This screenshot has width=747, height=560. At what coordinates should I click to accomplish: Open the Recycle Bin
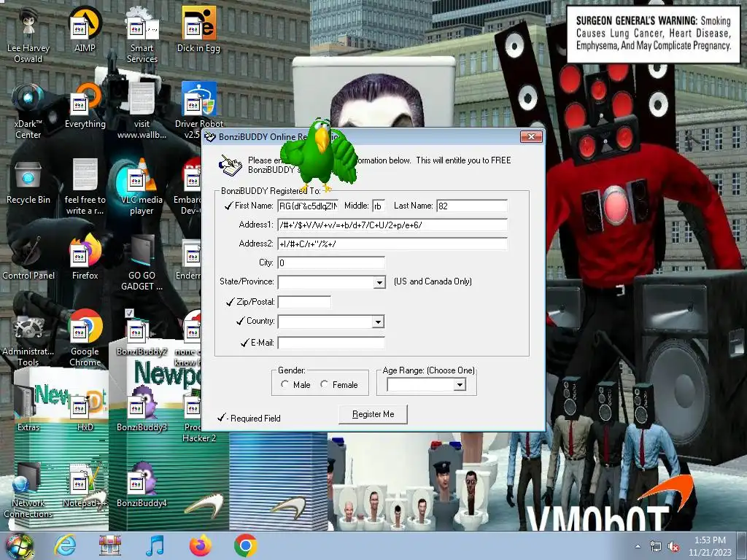tap(28, 182)
